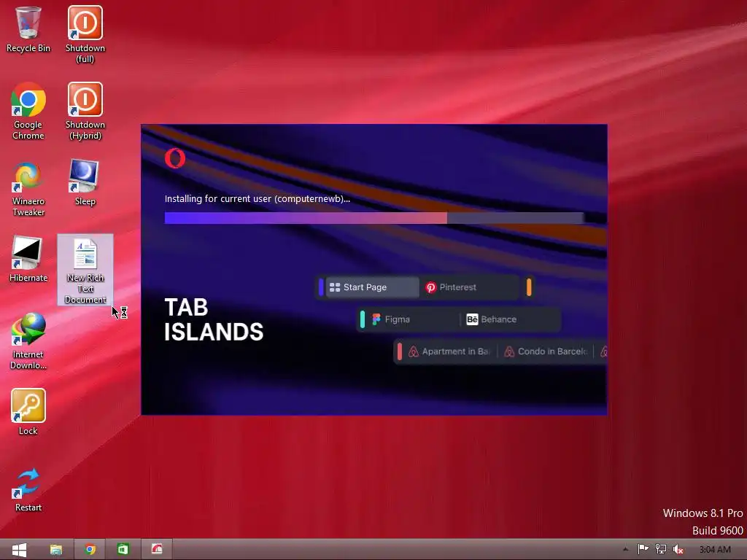The image size is (747, 560).
Task: Select the Winaero Tweaker shortcut
Action: pyautogui.click(x=28, y=189)
